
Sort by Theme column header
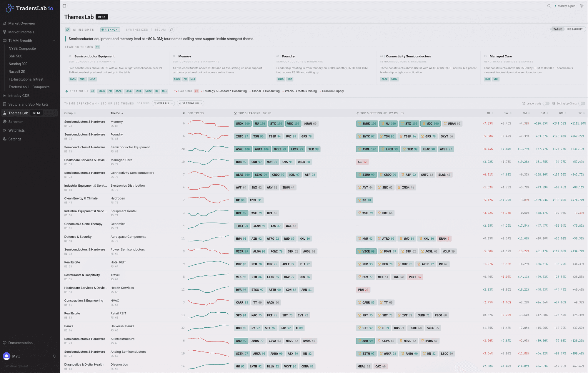click(x=117, y=113)
